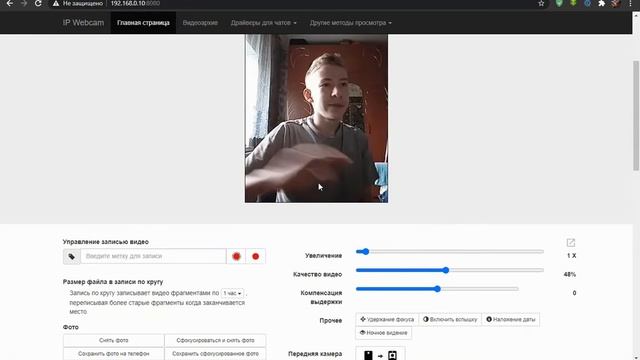The width and height of the screenshot is (640, 360).
Task: Open the 1 час fragment length dropdown
Action: (232, 293)
